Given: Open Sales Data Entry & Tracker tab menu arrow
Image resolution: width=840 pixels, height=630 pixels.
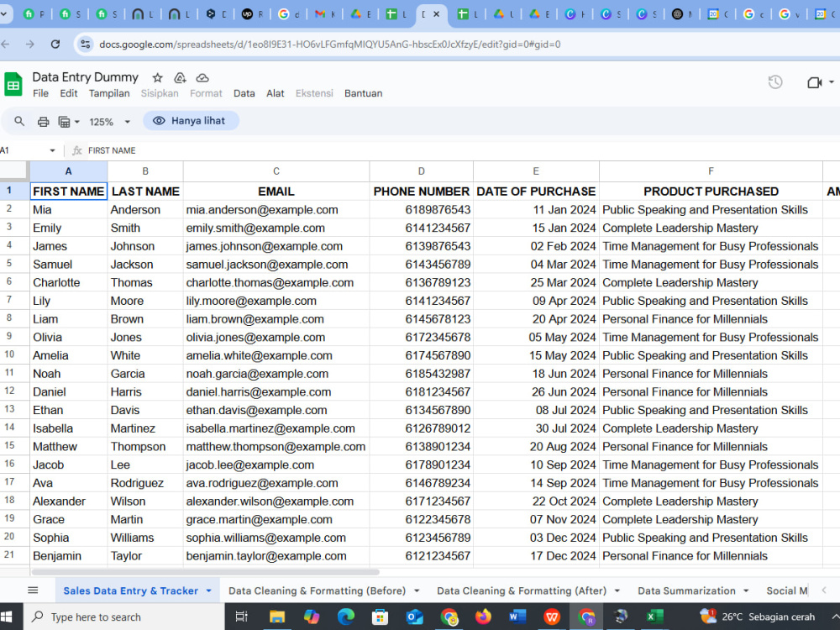Looking at the screenshot, I should click(x=209, y=591).
